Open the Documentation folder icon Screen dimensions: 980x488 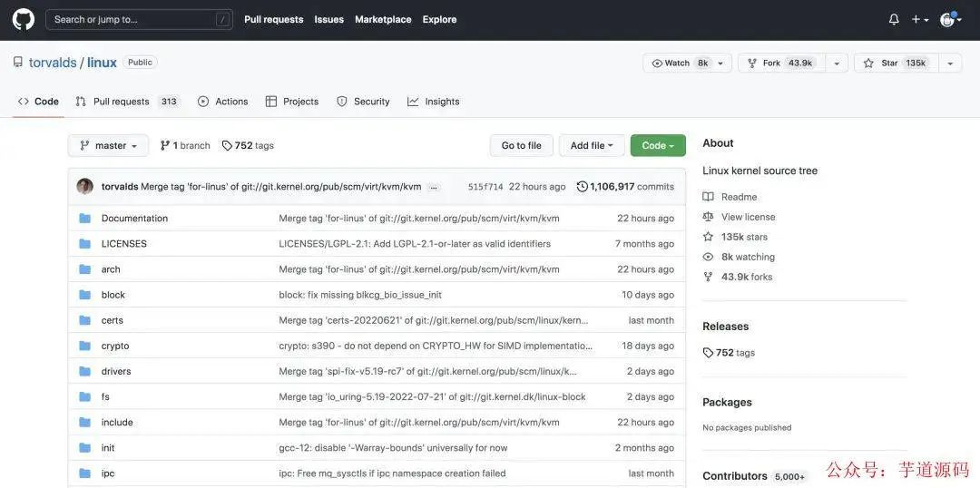click(85, 218)
